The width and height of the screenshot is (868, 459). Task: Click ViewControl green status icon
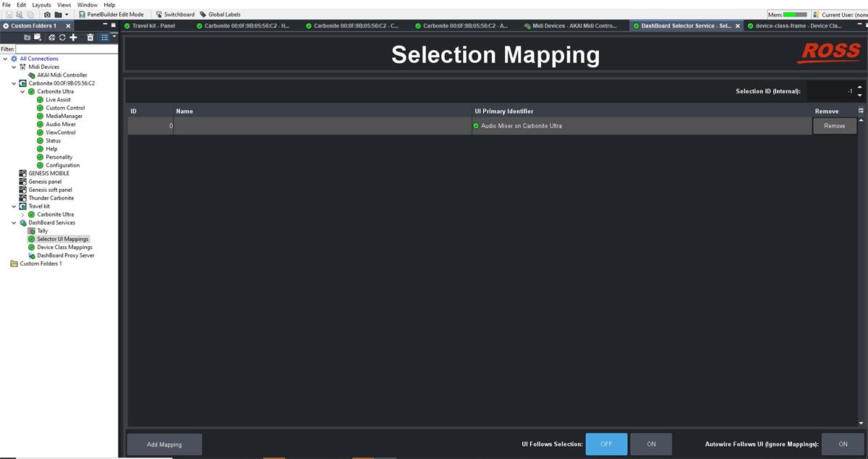coord(41,132)
